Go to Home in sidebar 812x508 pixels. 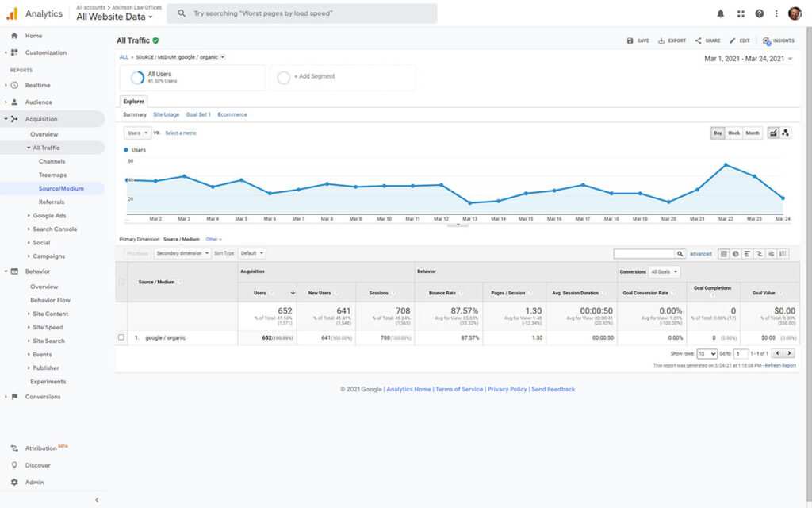(33, 36)
